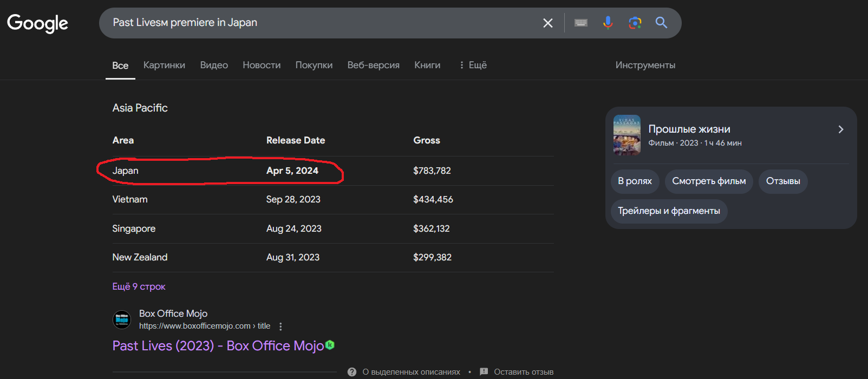
Task: Click the Past Lives movie poster thumbnail
Action: [627, 135]
